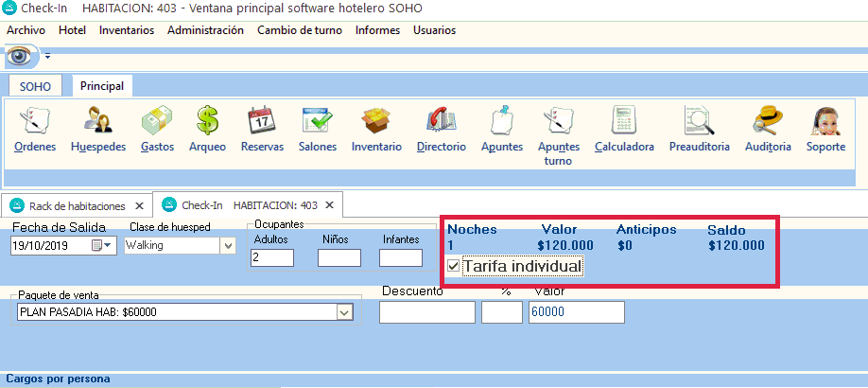Click the Gastos money icon
The height and width of the screenshot is (388, 868).
pyautogui.click(x=157, y=130)
